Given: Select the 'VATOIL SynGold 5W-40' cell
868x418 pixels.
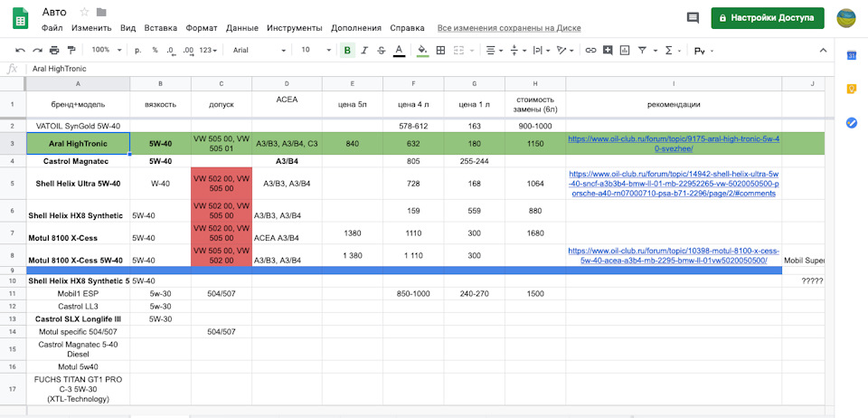Looking at the screenshot, I should click(78, 127).
